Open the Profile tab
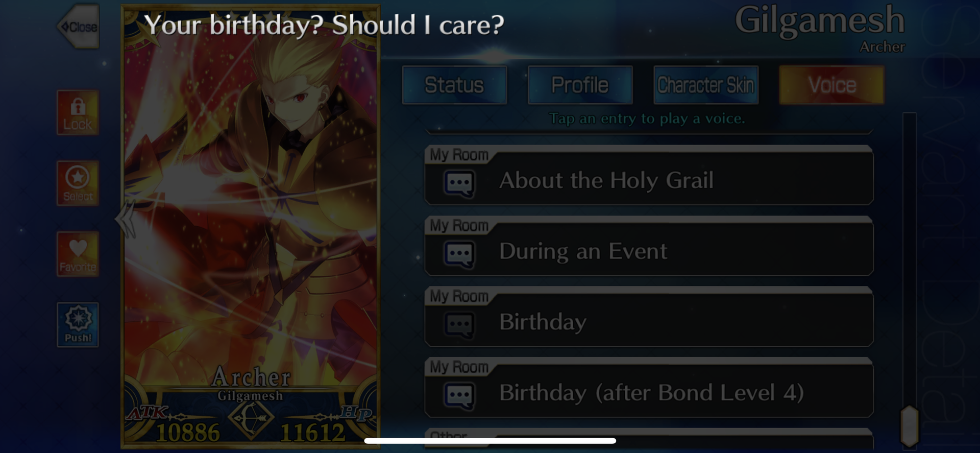Image resolution: width=980 pixels, height=453 pixels. click(580, 85)
